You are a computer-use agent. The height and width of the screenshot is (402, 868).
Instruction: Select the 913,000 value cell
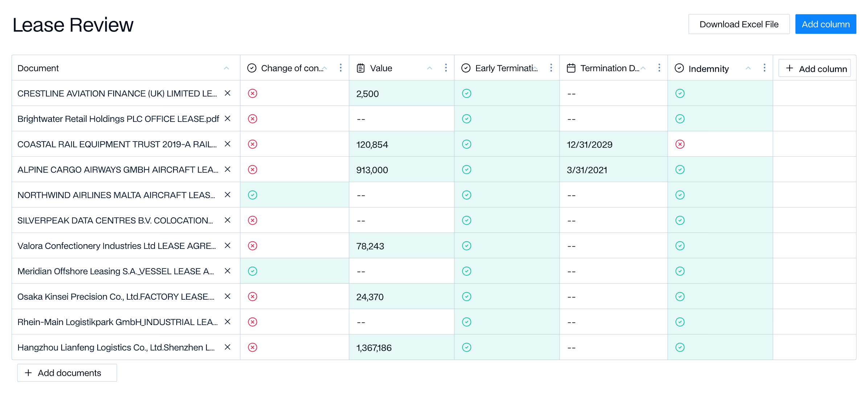pos(401,169)
